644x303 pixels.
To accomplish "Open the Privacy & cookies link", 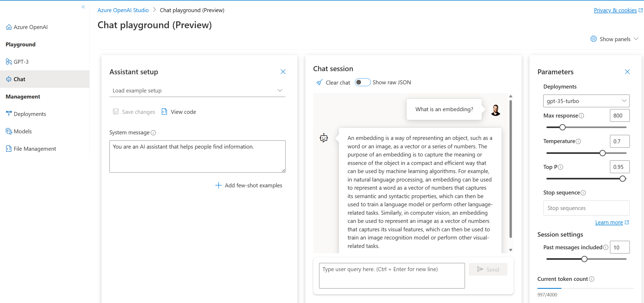I will click(615, 10).
